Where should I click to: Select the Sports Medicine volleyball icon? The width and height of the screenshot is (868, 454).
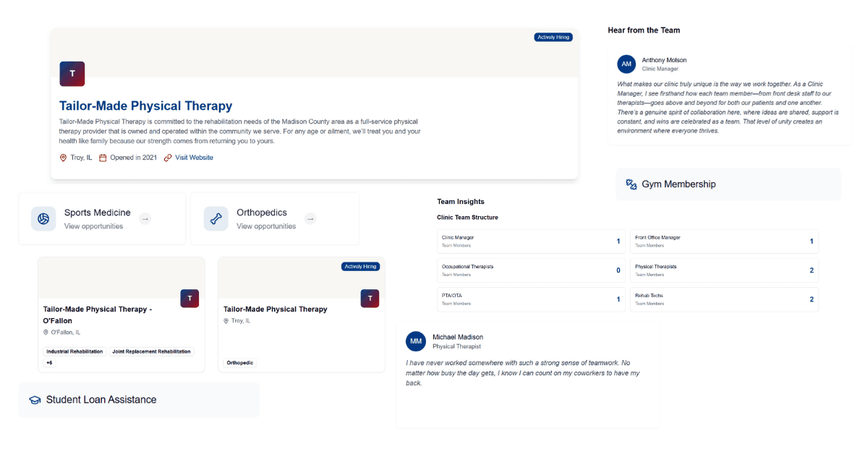[x=43, y=218]
